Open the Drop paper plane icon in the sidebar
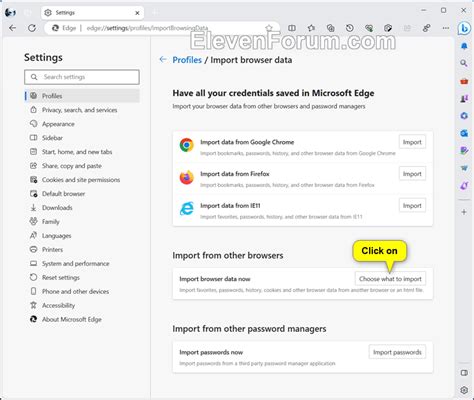The height and width of the screenshot is (400, 474). (464, 168)
